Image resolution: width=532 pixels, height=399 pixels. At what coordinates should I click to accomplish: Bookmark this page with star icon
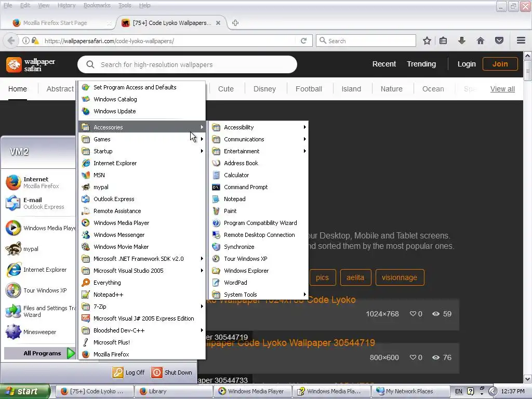click(x=427, y=41)
